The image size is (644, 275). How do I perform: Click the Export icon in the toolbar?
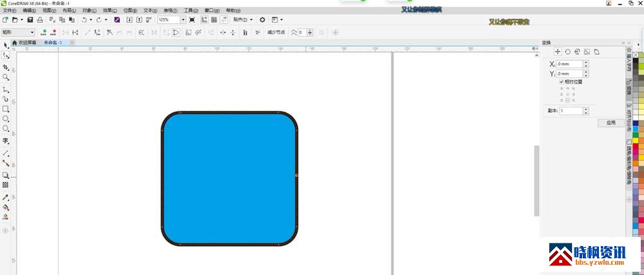point(139,20)
